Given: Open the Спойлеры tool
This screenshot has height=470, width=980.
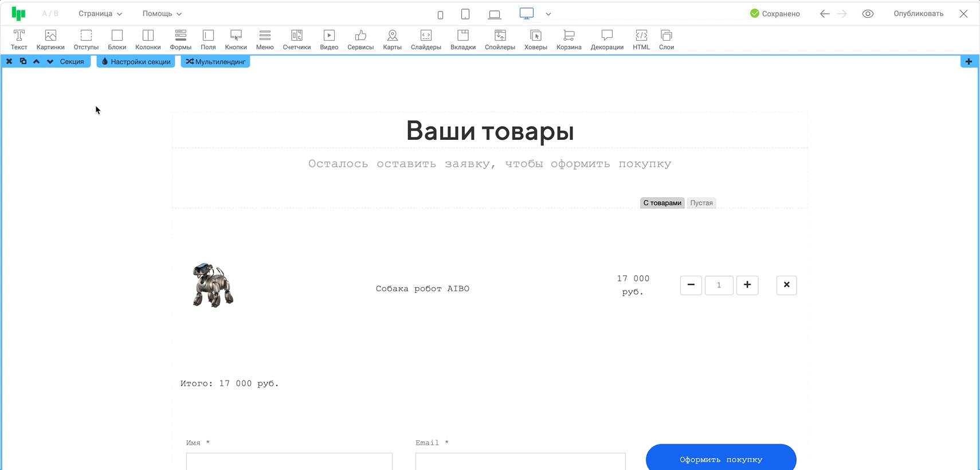Looking at the screenshot, I should (x=500, y=40).
